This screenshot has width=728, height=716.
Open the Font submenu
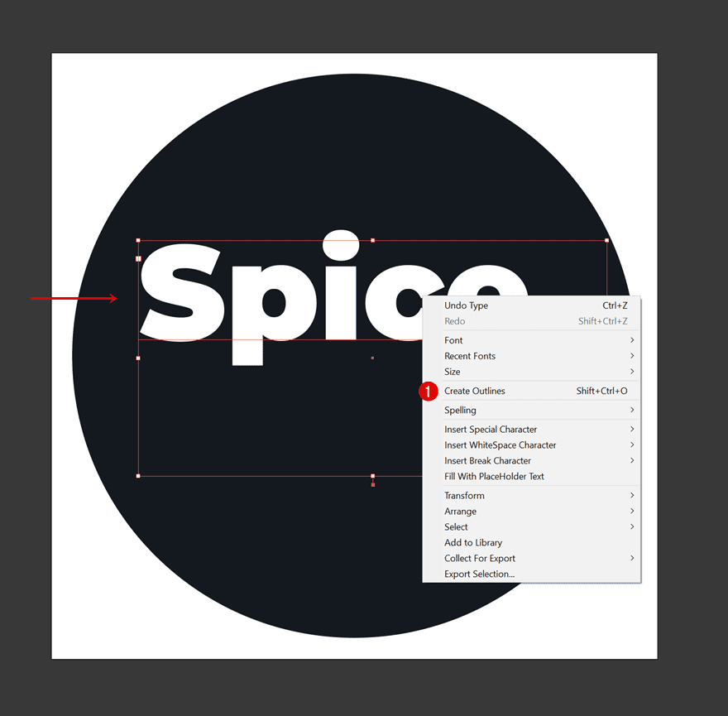(454, 340)
